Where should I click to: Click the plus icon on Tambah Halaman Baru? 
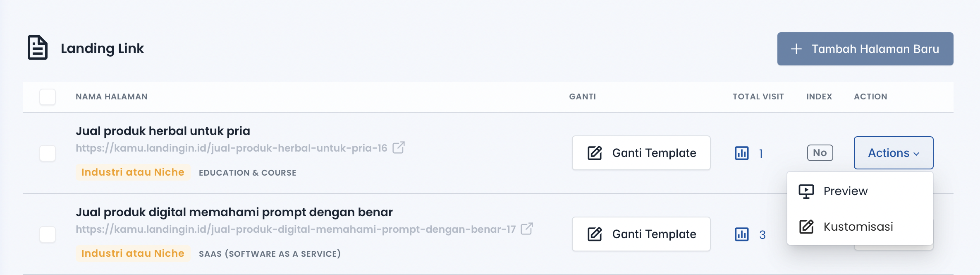pyautogui.click(x=796, y=49)
